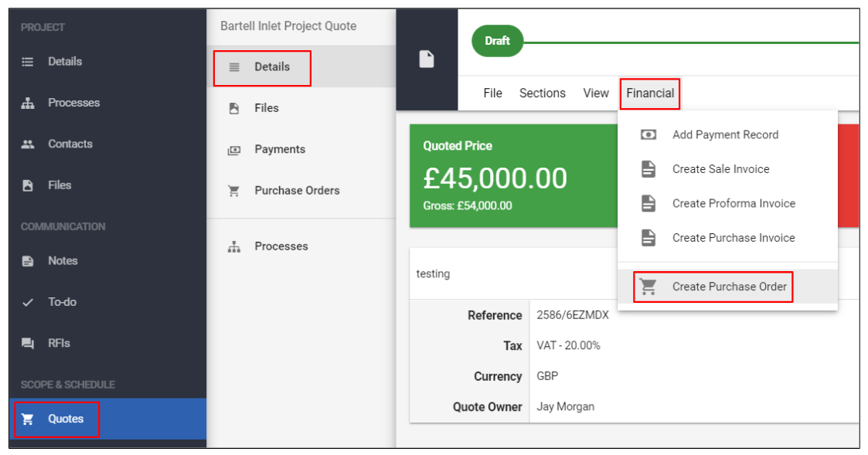
Task: Choose the Create Purchase Invoice option
Action: [733, 237]
